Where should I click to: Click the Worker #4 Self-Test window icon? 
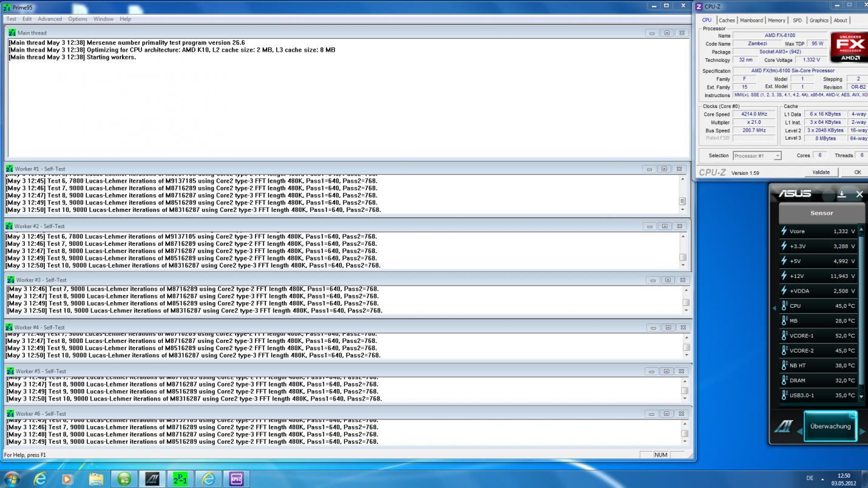click(9, 327)
